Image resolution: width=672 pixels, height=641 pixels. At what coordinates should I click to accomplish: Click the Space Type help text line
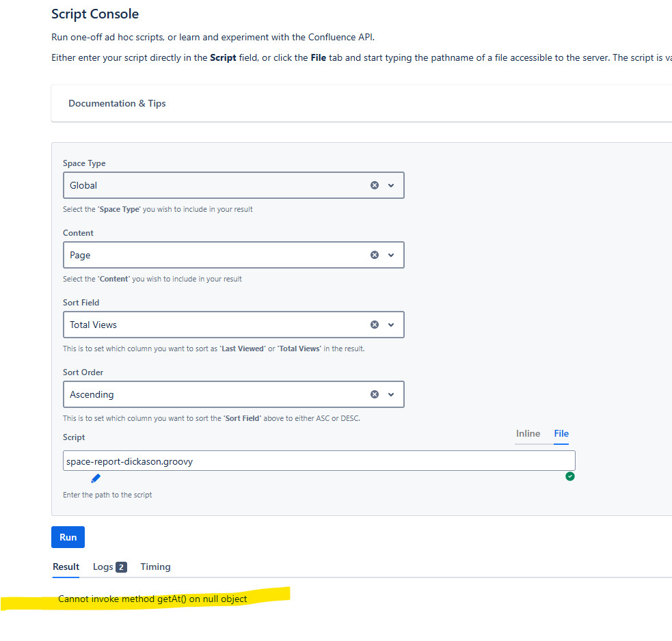157,210
